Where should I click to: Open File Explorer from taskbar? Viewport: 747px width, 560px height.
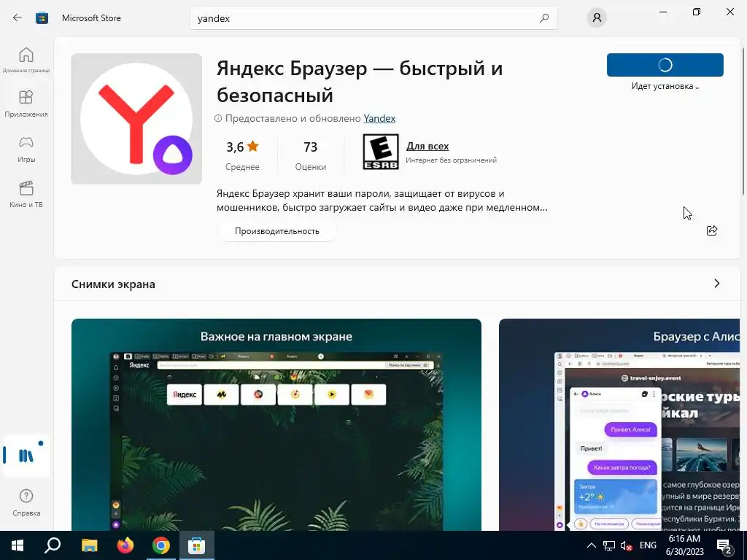click(89, 545)
